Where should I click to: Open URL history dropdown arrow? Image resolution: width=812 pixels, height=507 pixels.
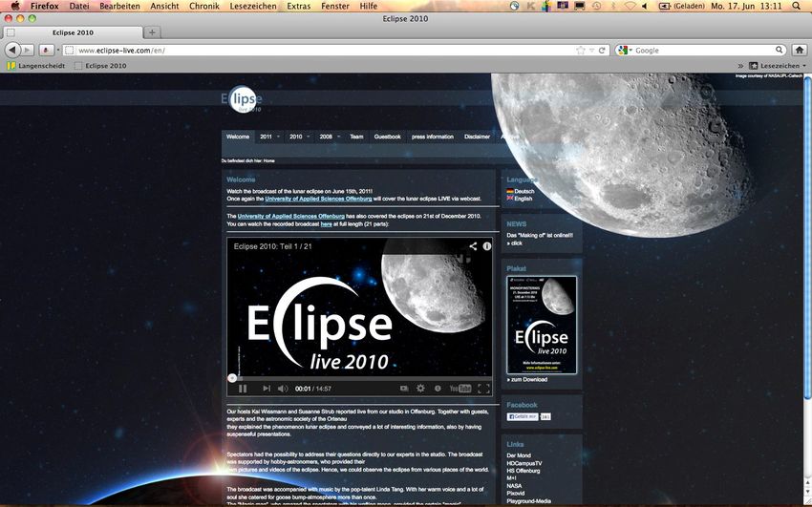click(x=591, y=51)
